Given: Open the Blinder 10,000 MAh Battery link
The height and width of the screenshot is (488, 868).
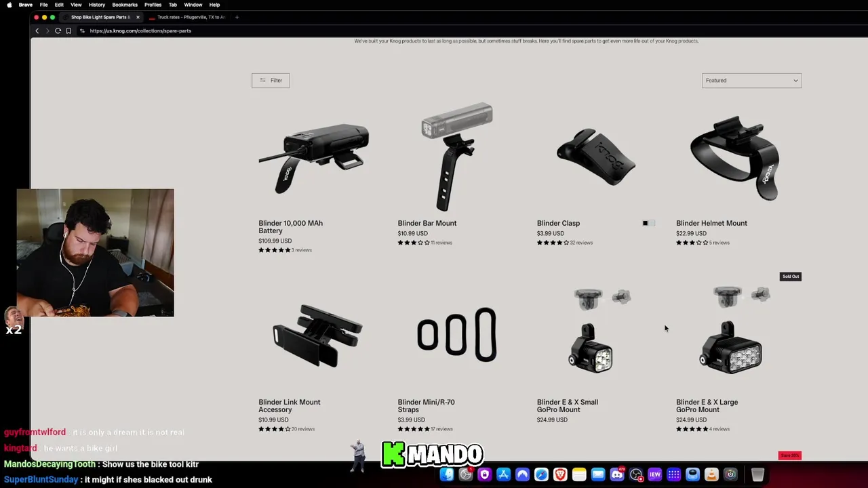Looking at the screenshot, I should 290,227.
